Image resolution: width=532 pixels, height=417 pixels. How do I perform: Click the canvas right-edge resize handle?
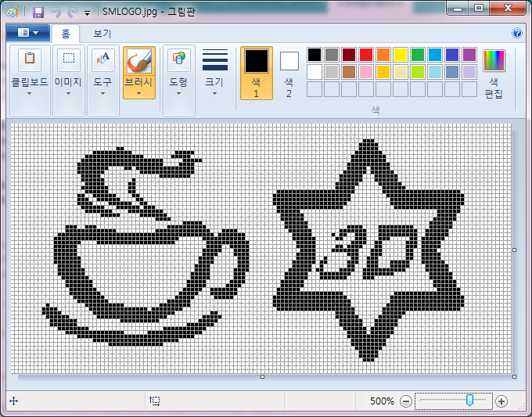514,250
